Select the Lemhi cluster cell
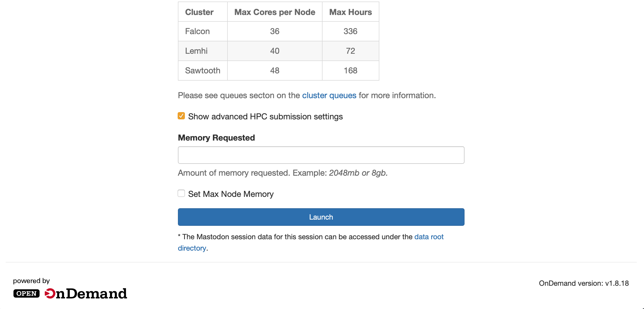The height and width of the screenshot is (309, 644). 196,51
